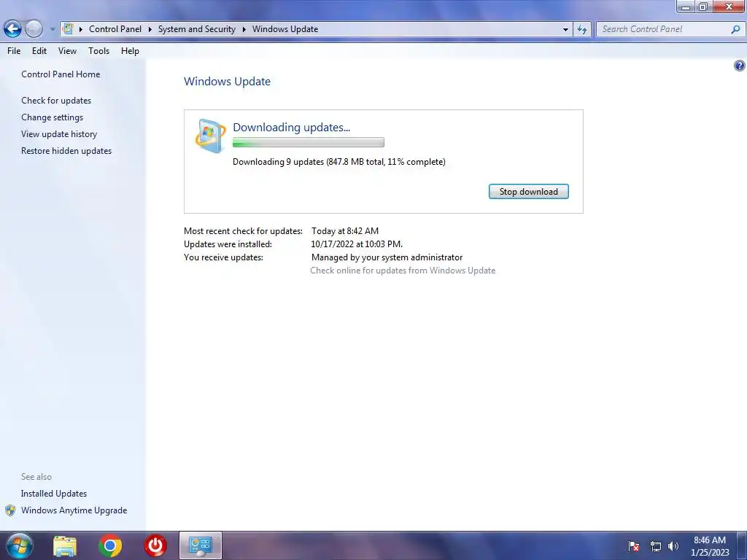747x560 pixels.
Task: Click Check online for updates from Windows Update
Action: (x=403, y=271)
